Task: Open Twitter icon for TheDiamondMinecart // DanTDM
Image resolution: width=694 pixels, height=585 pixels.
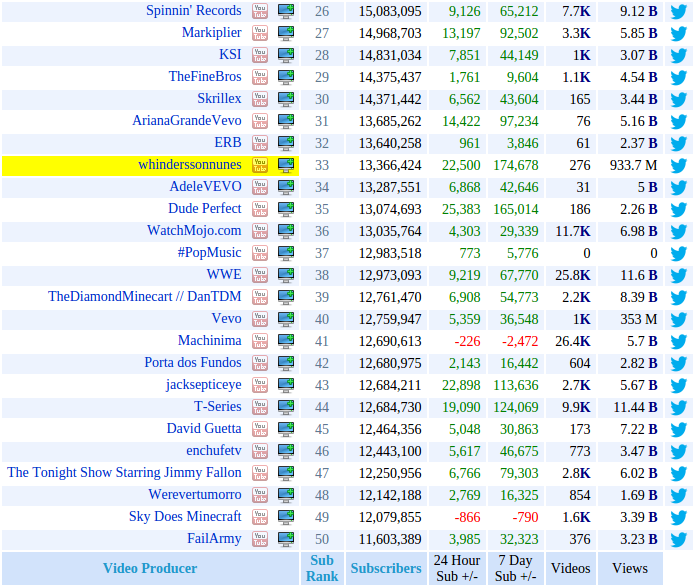Action: point(679,297)
